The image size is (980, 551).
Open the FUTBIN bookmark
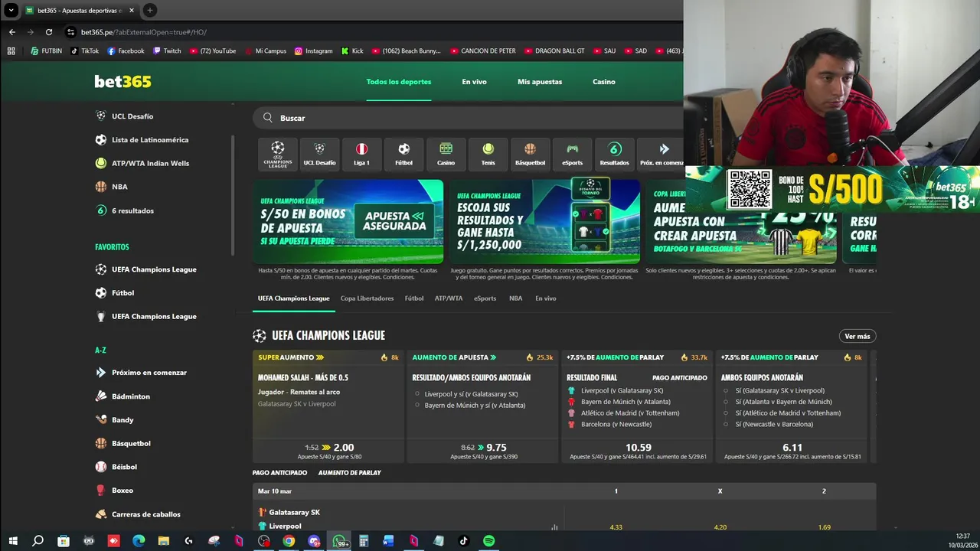(x=46, y=51)
